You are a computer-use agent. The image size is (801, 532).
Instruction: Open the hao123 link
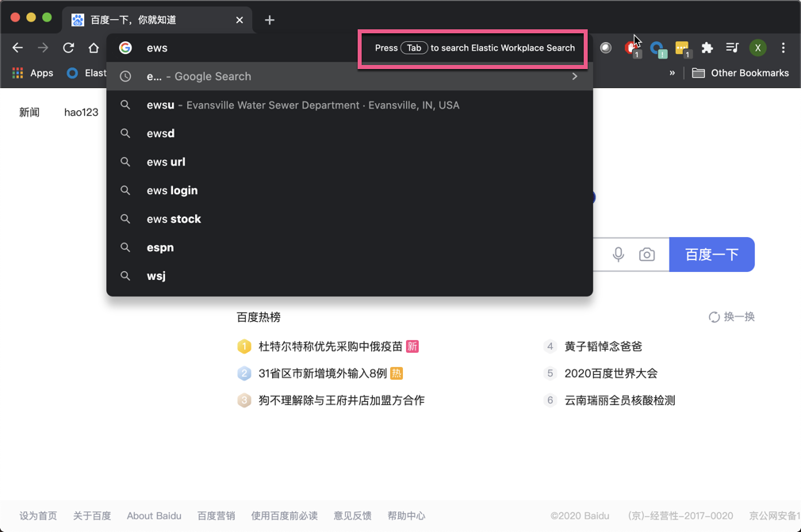[x=81, y=113]
